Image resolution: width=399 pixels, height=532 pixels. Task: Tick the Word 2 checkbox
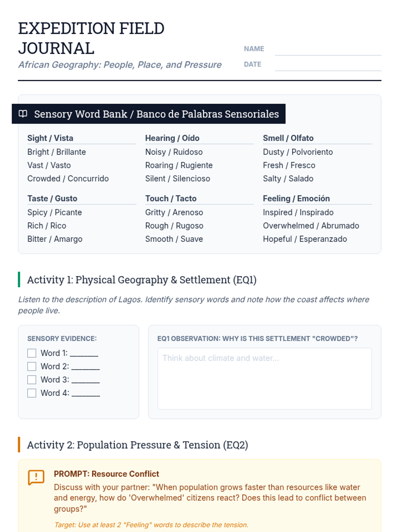32,366
